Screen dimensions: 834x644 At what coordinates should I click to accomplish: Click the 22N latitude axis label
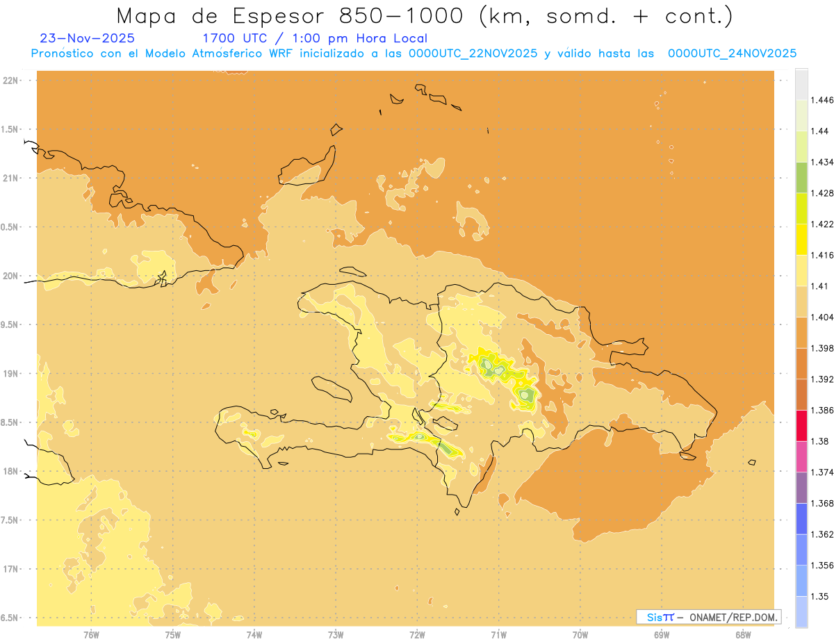(11, 81)
